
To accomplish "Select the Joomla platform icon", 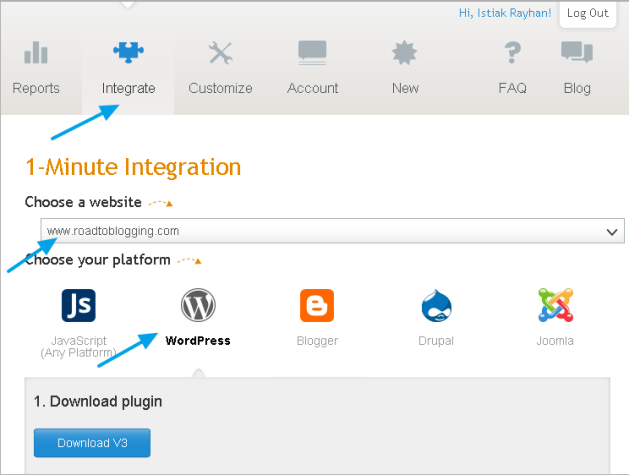I will point(556,305).
